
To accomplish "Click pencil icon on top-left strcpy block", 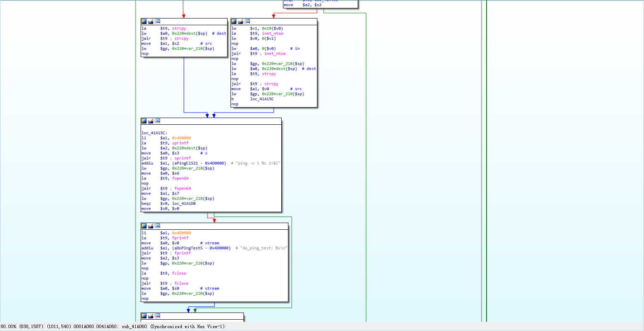I will 151,21.
